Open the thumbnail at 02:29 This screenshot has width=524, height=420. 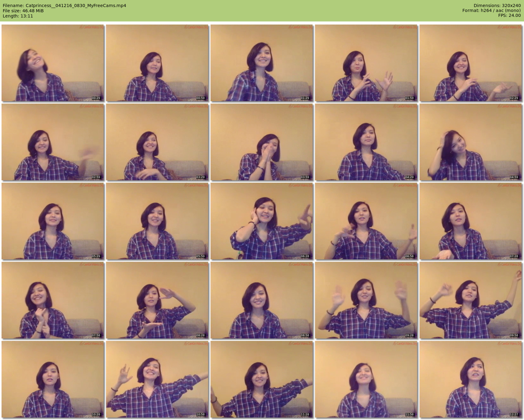[471, 63]
